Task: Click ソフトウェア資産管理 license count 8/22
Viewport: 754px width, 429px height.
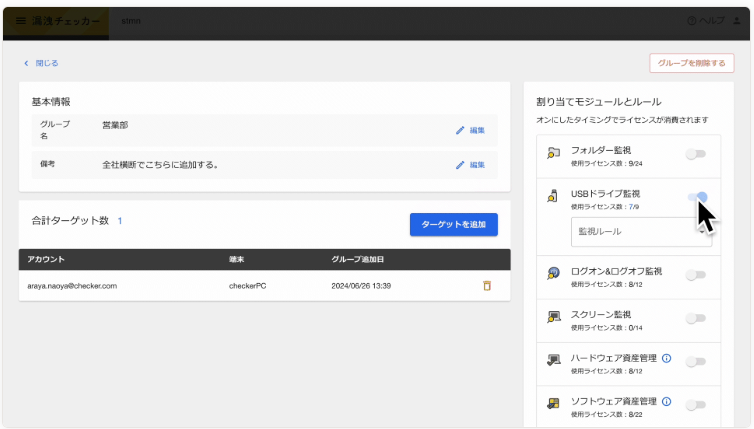Action: point(635,415)
